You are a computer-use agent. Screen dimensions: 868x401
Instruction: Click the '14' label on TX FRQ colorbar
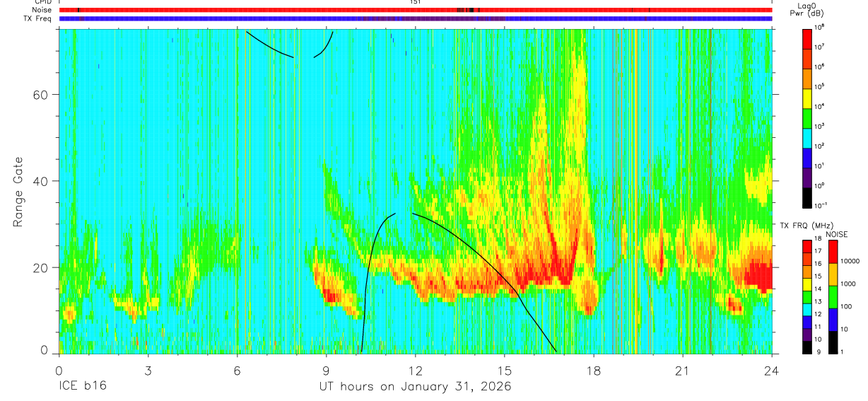[819, 289]
